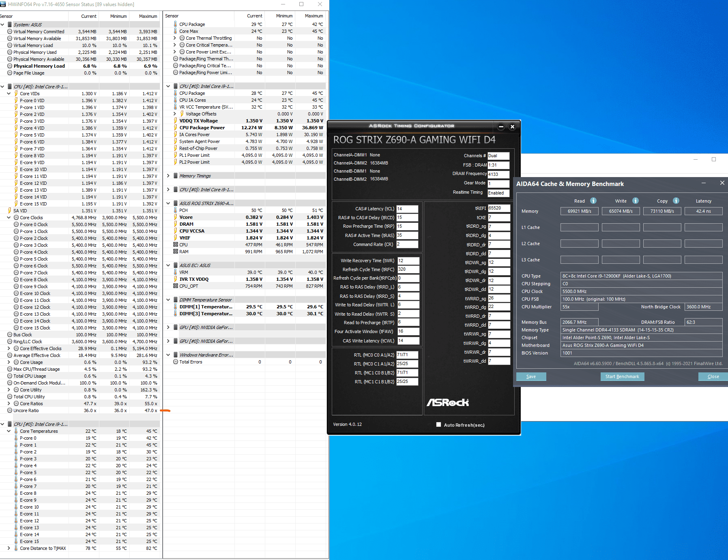Select the VDDQ TX Voltage row
This screenshot has width=728, height=560.
[x=245, y=121]
